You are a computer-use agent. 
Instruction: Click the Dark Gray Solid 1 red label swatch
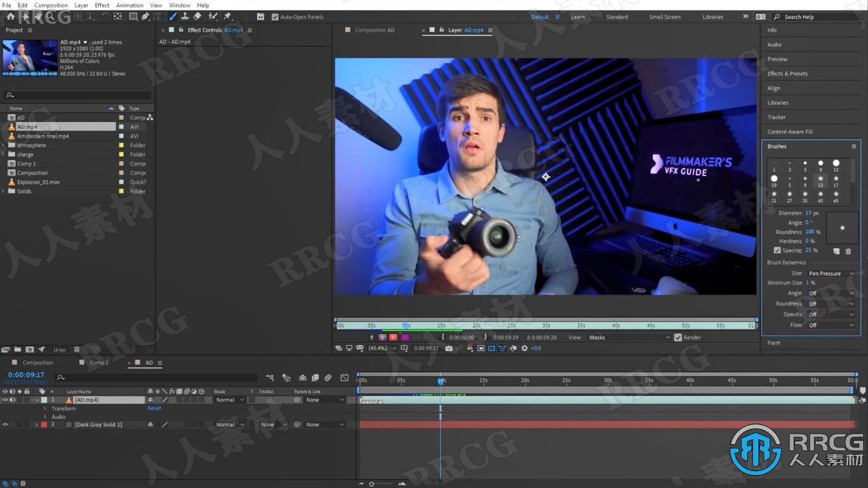[x=43, y=425]
